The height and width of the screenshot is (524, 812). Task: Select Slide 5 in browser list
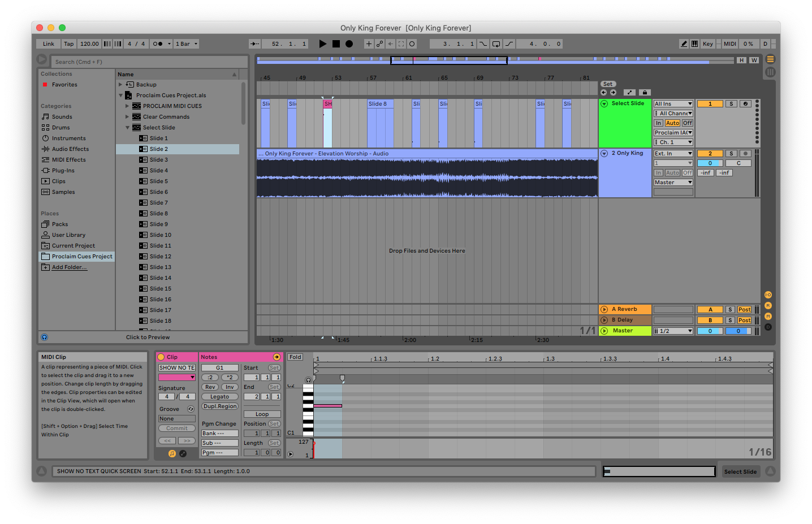coord(158,181)
